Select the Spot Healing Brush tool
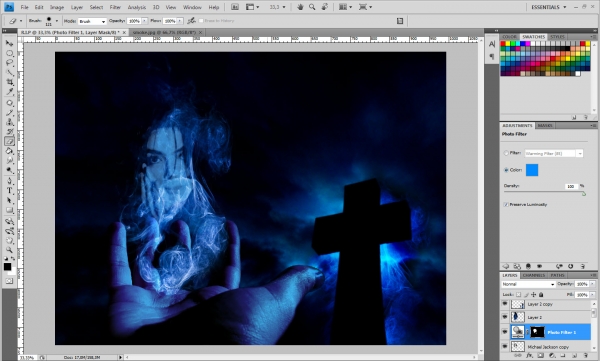This screenshot has width=600, height=361. click(x=9, y=103)
